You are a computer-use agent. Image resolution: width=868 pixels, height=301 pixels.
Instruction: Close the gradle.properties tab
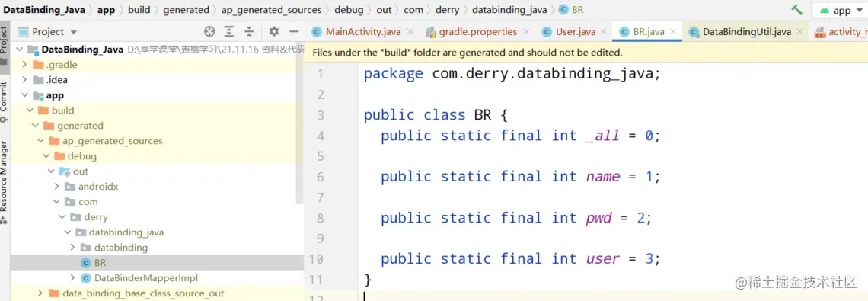coord(526,31)
